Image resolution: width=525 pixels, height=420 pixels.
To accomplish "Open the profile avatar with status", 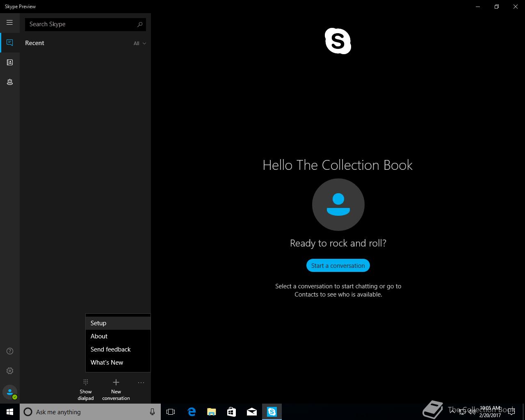I will click(x=10, y=393).
